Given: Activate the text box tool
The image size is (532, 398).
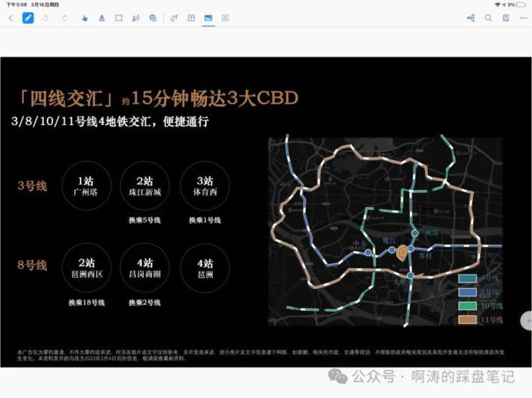Looking at the screenshot, I should [191, 17].
